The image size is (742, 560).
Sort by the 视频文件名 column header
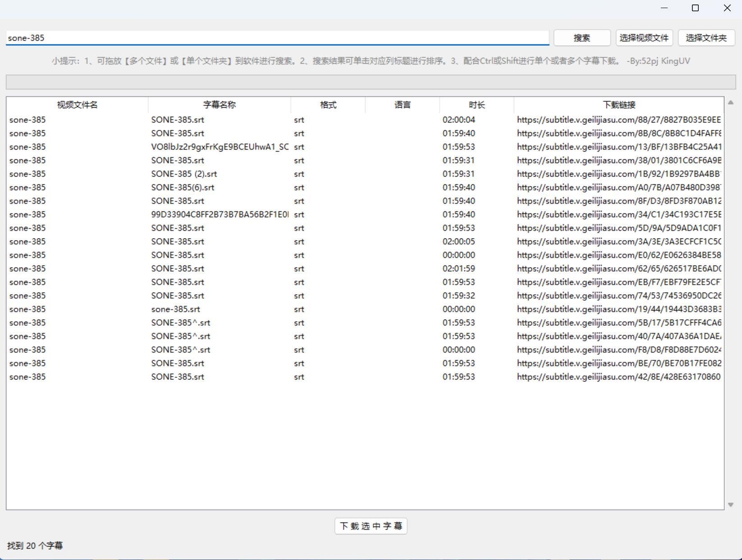click(77, 105)
